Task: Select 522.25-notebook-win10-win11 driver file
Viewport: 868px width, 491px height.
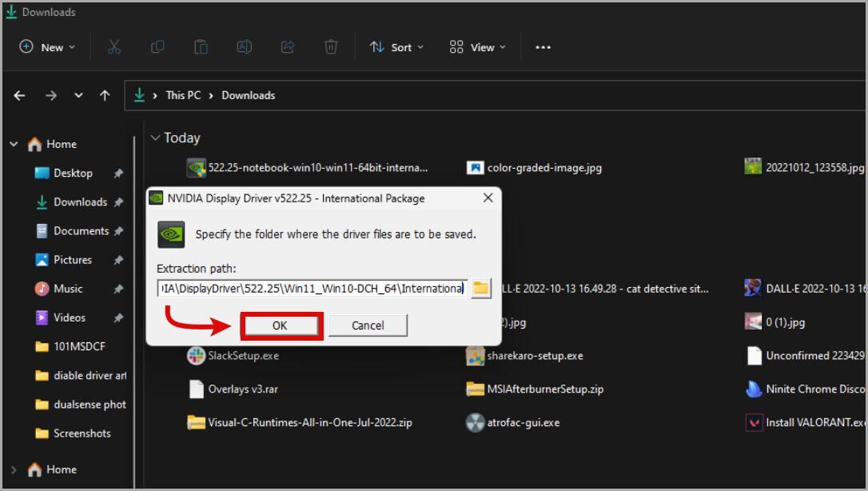Action: pyautogui.click(x=307, y=167)
